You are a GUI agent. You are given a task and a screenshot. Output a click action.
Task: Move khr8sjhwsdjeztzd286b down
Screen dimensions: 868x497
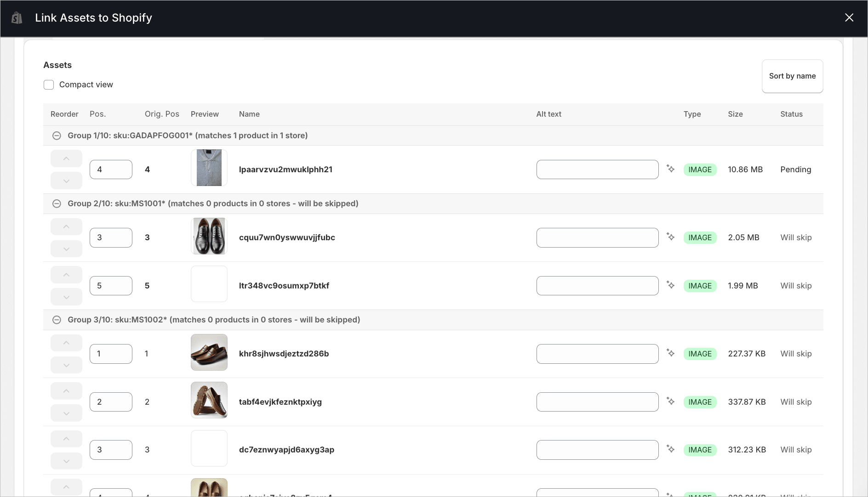pyautogui.click(x=66, y=365)
